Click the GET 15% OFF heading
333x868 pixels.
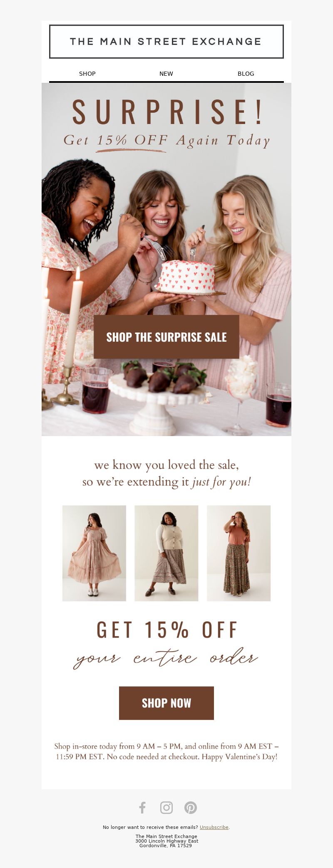pyautogui.click(x=166, y=630)
